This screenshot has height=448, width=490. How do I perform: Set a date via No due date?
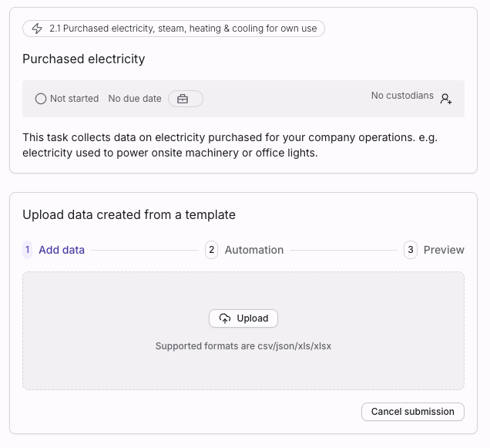click(x=135, y=99)
